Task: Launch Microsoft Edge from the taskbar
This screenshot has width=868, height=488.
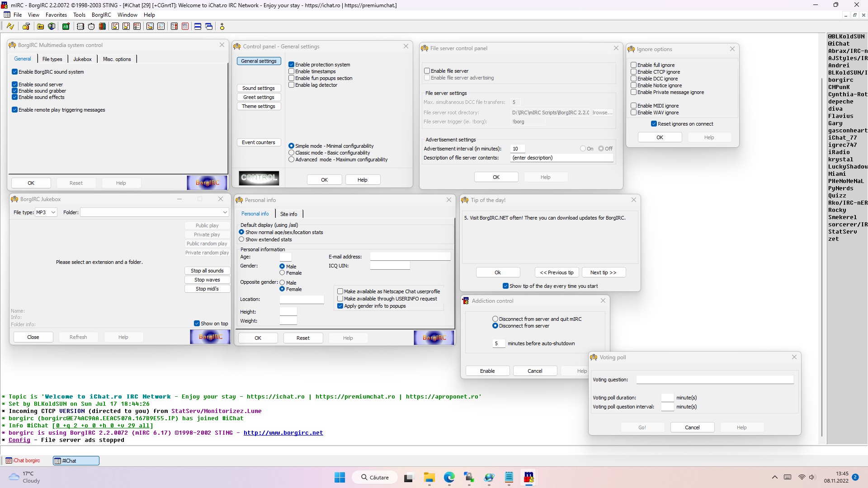Action: pyautogui.click(x=449, y=477)
